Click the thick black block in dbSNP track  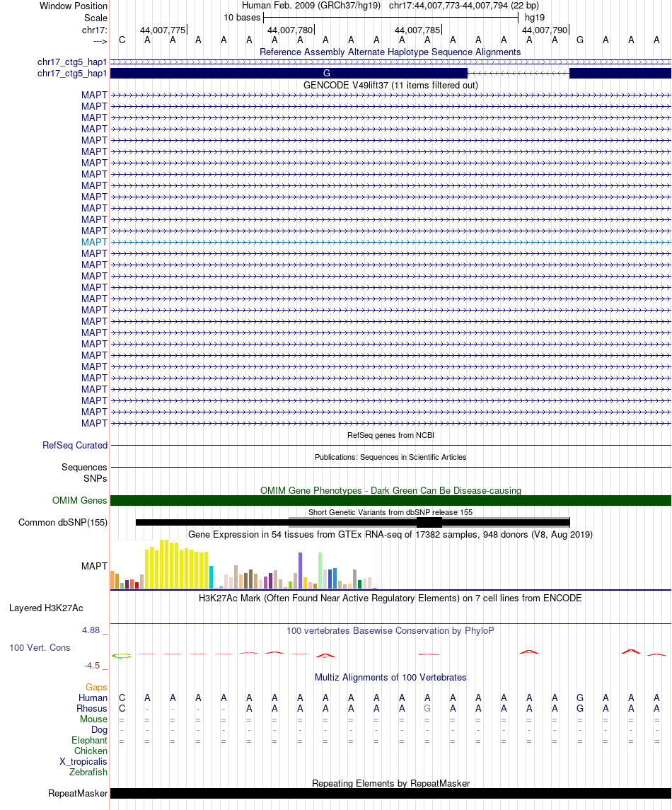429,523
